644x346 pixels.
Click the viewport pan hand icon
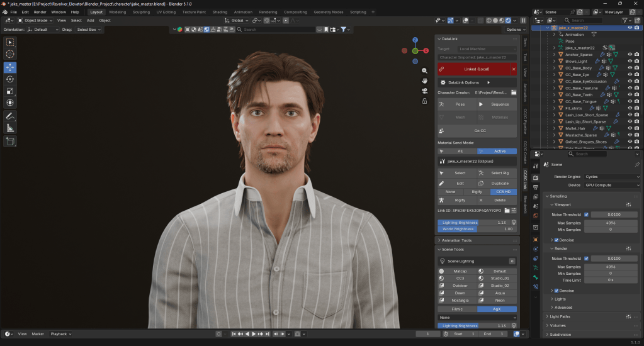[x=425, y=81]
